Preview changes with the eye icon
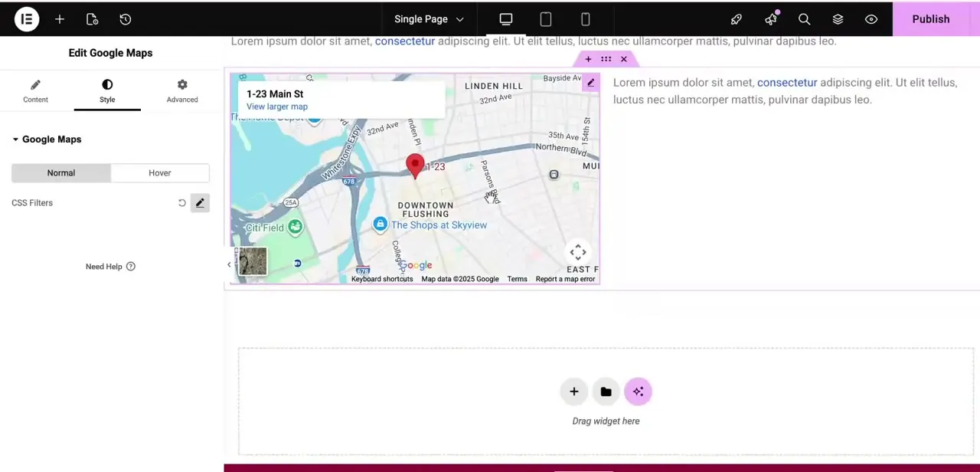 point(871,19)
